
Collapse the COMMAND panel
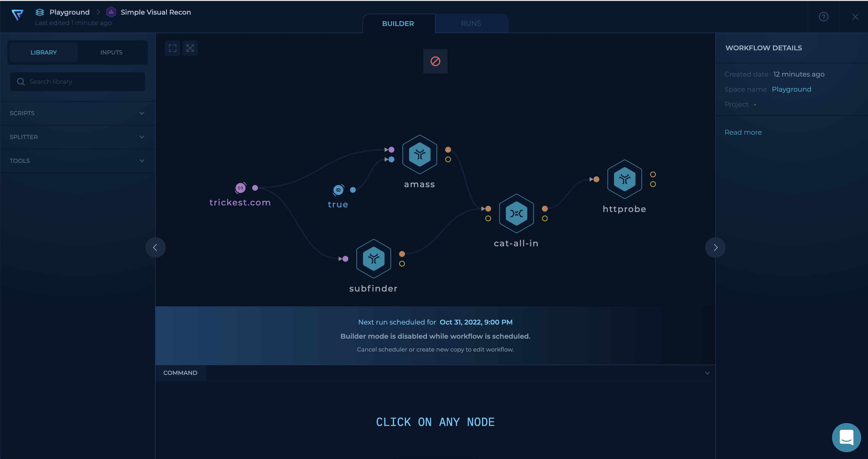707,373
